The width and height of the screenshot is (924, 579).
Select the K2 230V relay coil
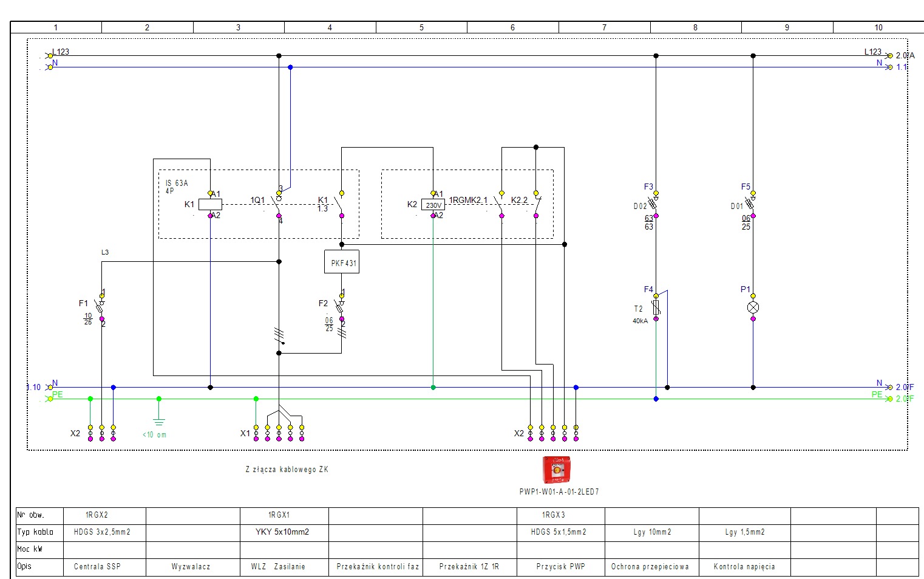click(x=433, y=205)
